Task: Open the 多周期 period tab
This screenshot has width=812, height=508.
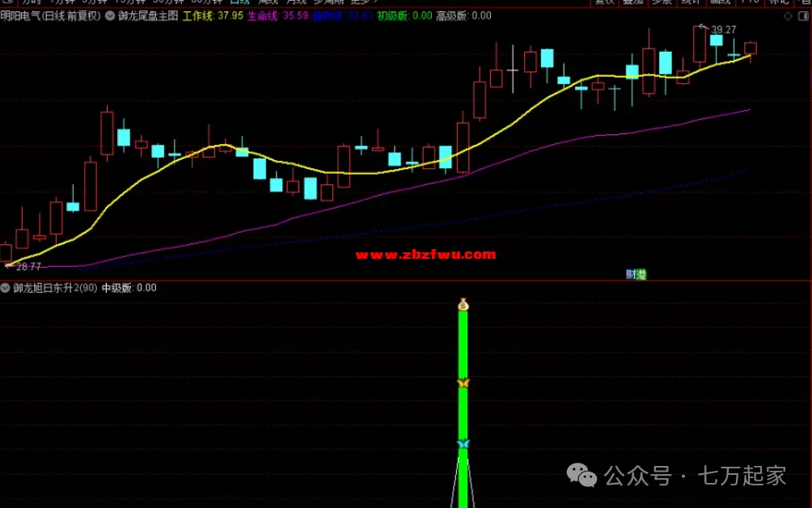Action: 329,2
